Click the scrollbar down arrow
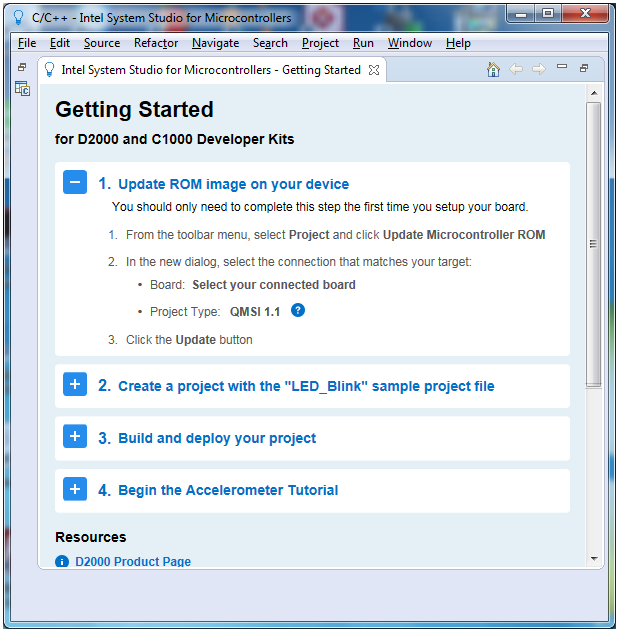The width and height of the screenshot is (618, 631). click(594, 559)
